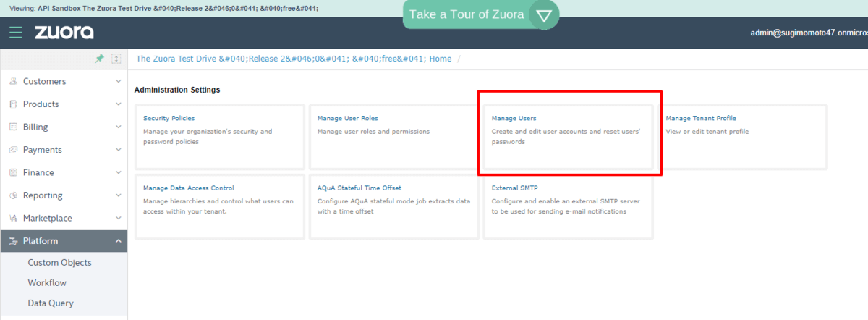Click 'Manage hierarchies and control' description
868x320 pixels.
pos(218,206)
